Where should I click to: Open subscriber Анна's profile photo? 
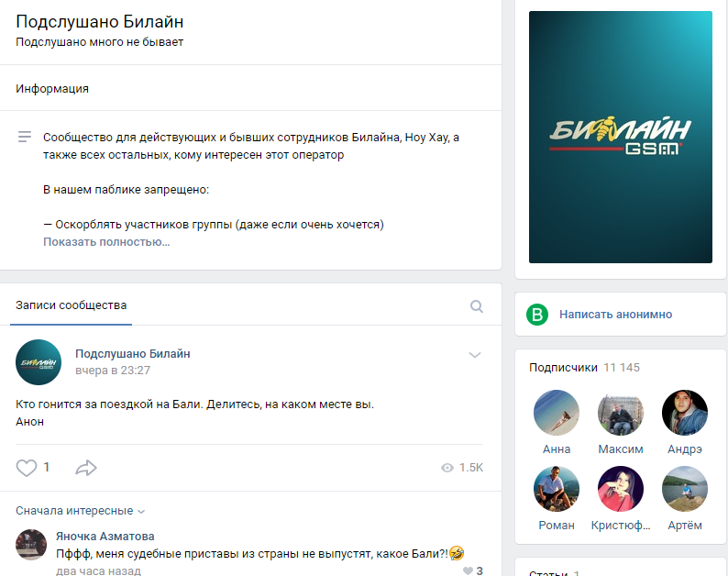pyautogui.click(x=557, y=413)
